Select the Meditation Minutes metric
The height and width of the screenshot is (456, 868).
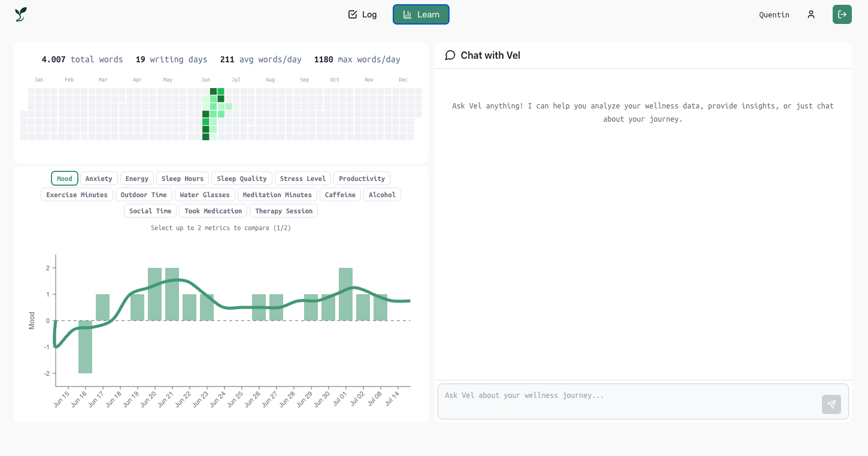coord(277,195)
